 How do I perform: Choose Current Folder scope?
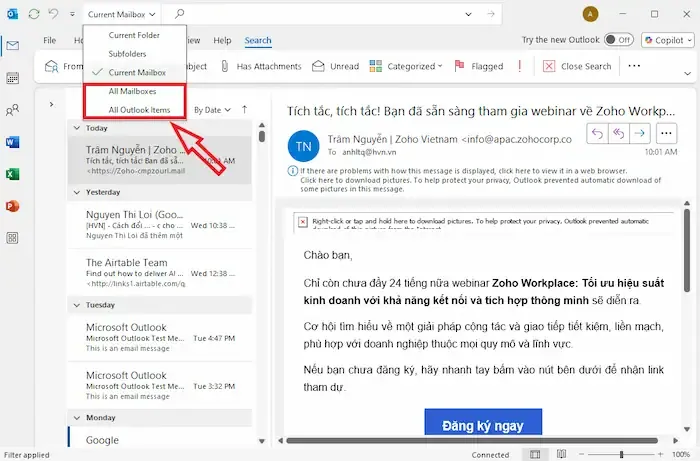134,35
